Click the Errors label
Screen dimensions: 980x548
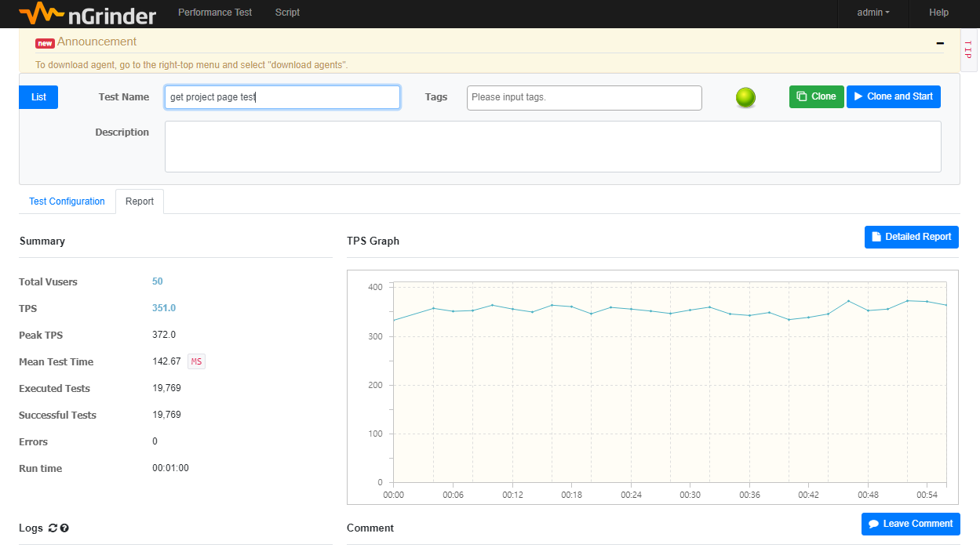click(x=33, y=442)
